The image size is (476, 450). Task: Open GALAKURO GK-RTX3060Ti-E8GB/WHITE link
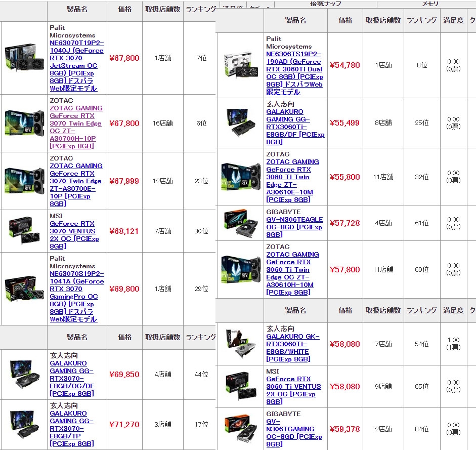coord(293,348)
